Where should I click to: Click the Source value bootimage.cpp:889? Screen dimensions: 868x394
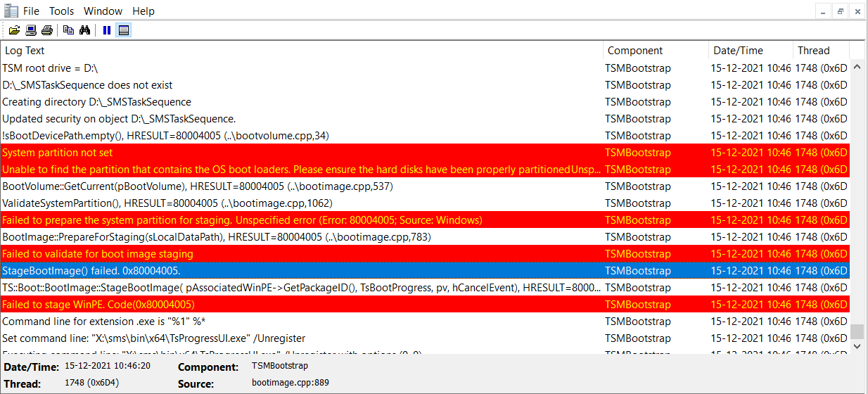tap(290, 383)
